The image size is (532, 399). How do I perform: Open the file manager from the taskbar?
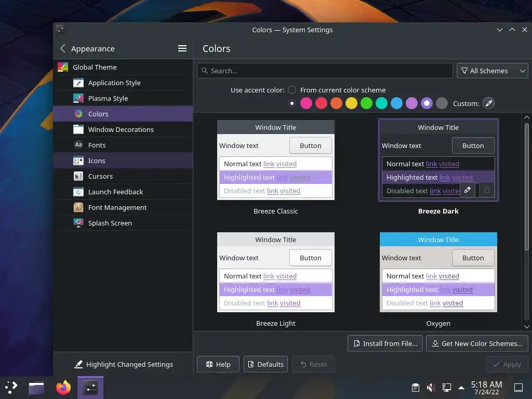(36, 388)
